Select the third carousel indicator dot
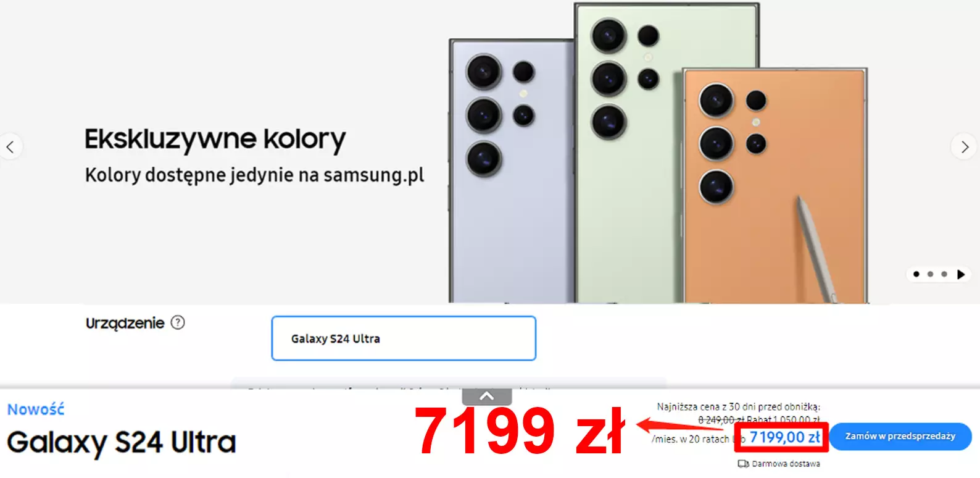Image resolution: width=980 pixels, height=478 pixels. point(944,274)
